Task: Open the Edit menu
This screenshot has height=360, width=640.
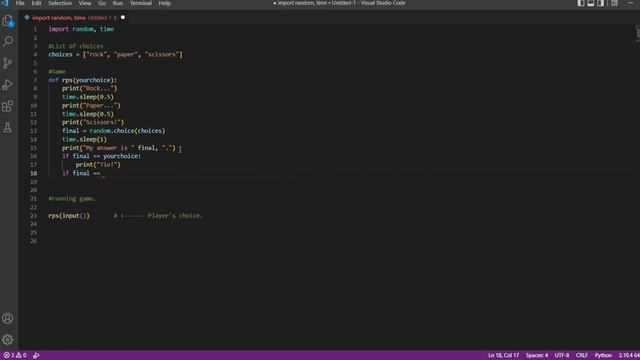Action: tap(36, 3)
